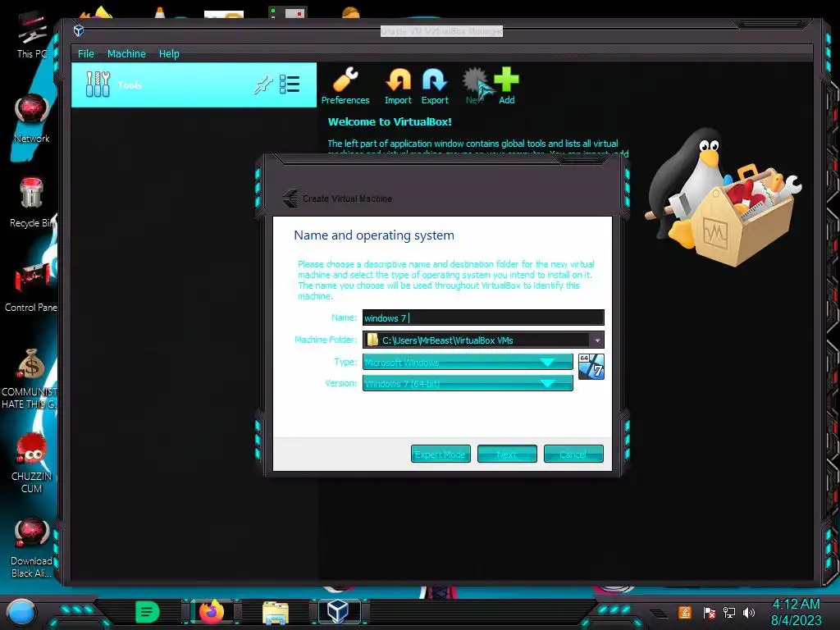Image resolution: width=840 pixels, height=630 pixels.
Task: Click into the Name input field
Action: pos(483,317)
